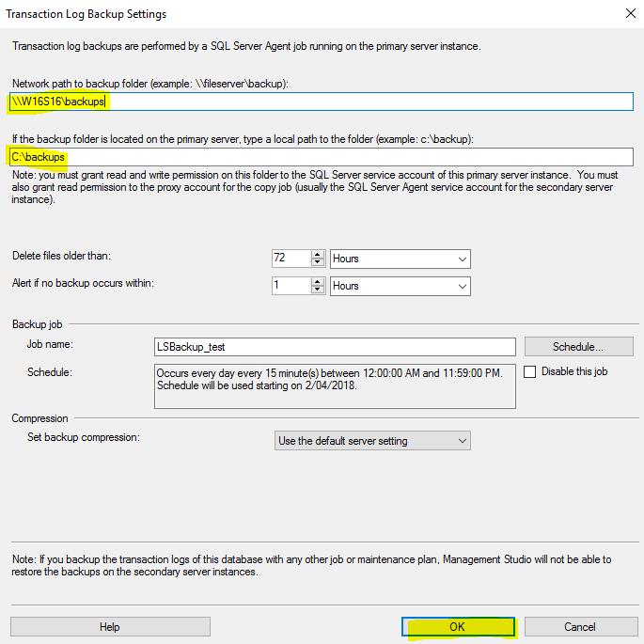The height and width of the screenshot is (644, 644).
Task: Click the Cancel button
Action: tap(580, 627)
